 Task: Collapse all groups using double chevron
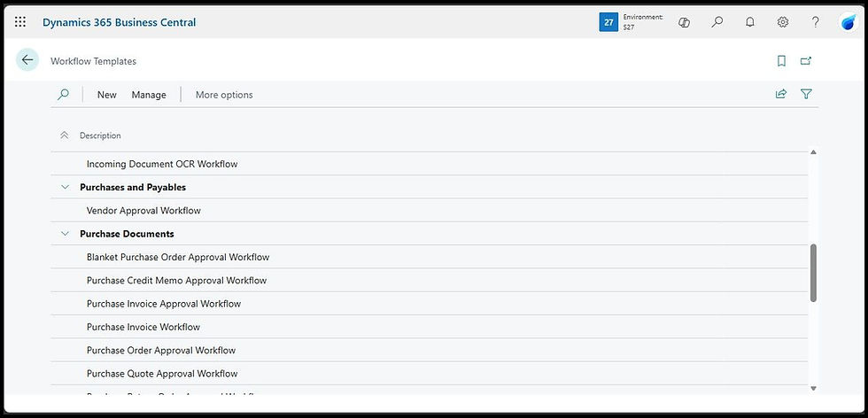(x=64, y=135)
